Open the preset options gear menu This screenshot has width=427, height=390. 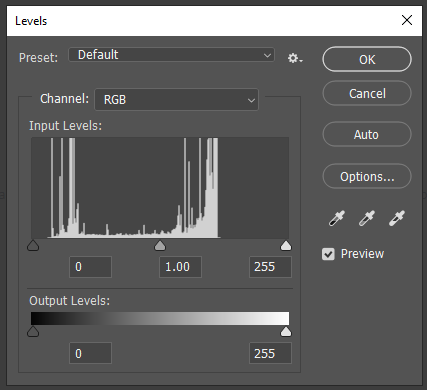pyautogui.click(x=295, y=58)
